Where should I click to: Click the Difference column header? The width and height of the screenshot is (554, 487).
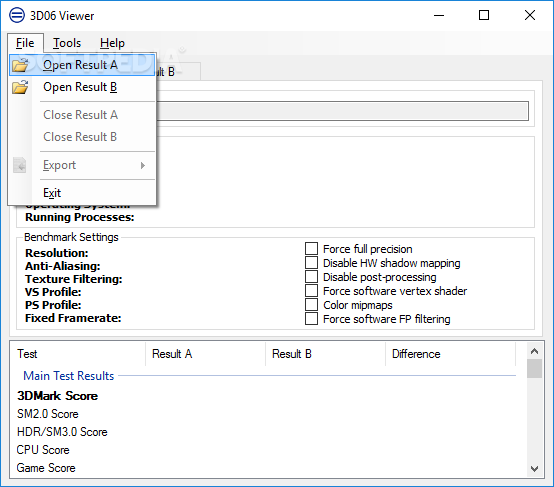tap(450, 354)
